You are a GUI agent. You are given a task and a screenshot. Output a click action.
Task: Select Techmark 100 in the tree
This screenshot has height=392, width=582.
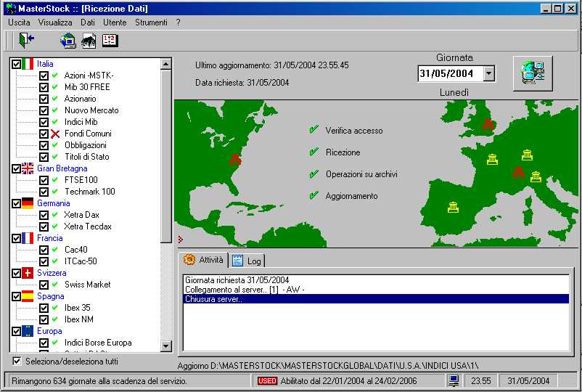click(x=90, y=192)
